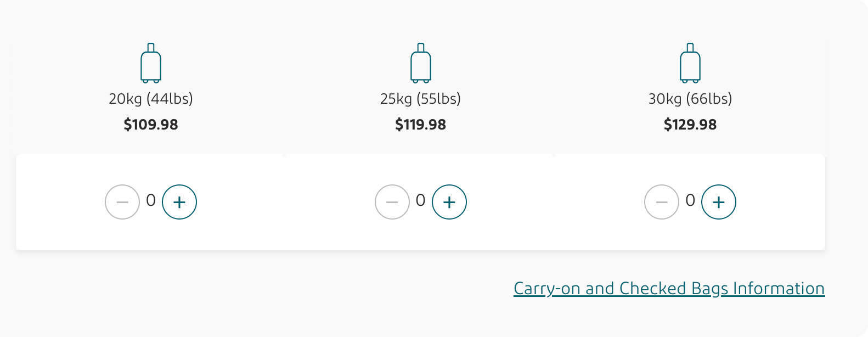868x337 pixels.
Task: Click the 30kg suitcase icon
Action: 690,64
